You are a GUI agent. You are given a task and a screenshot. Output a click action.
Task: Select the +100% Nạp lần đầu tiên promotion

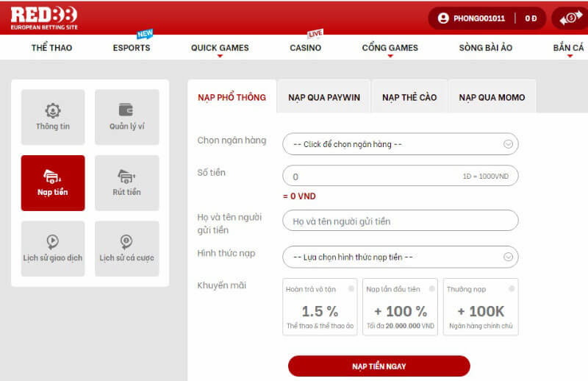pyautogui.click(x=400, y=307)
